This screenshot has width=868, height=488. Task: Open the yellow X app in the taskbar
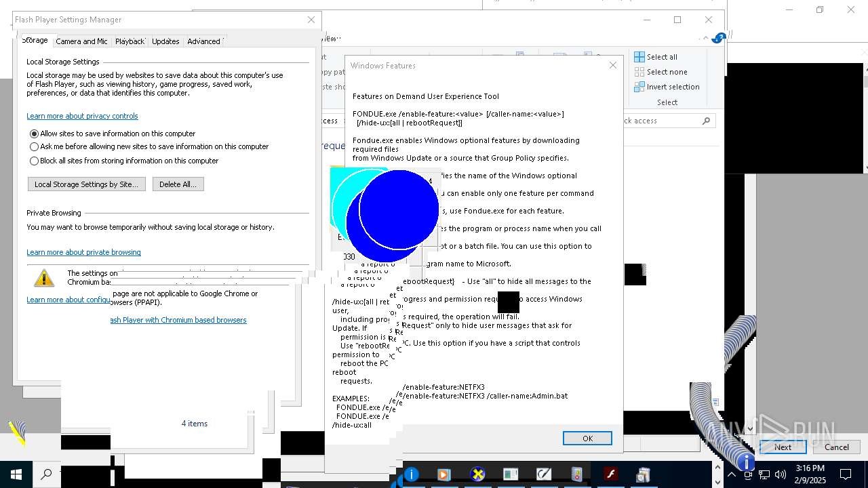(477, 474)
